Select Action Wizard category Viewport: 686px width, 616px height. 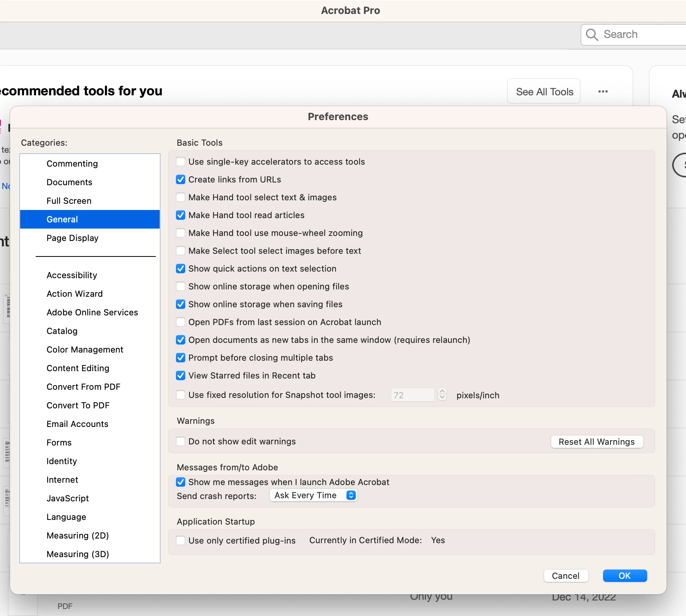pyautogui.click(x=90, y=294)
